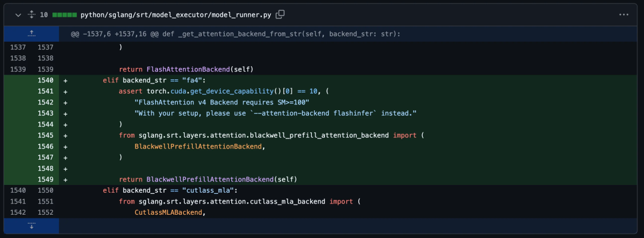
Task: Open python/sglang/srt/model_executor/model_runner.py file link
Action: [x=176, y=15]
